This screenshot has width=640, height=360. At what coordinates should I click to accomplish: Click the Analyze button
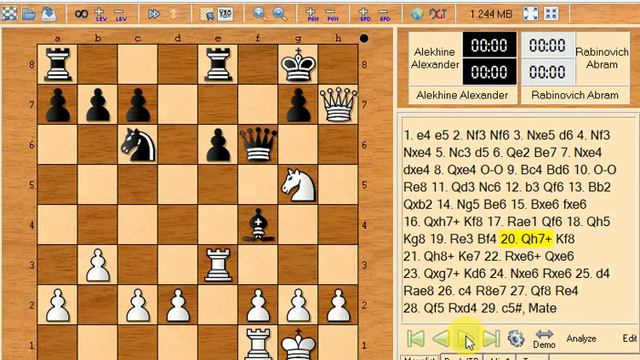pos(581,338)
